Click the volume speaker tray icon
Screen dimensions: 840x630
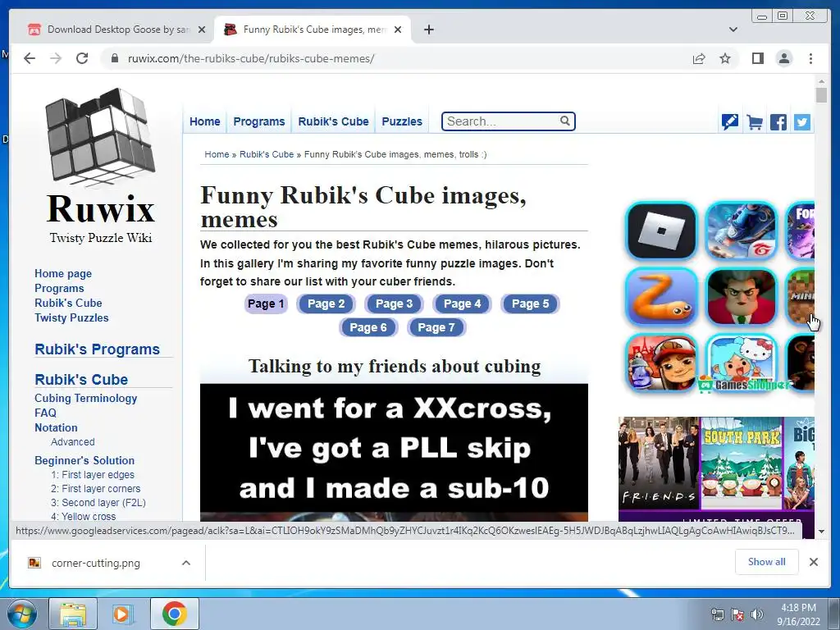pyautogui.click(x=757, y=614)
